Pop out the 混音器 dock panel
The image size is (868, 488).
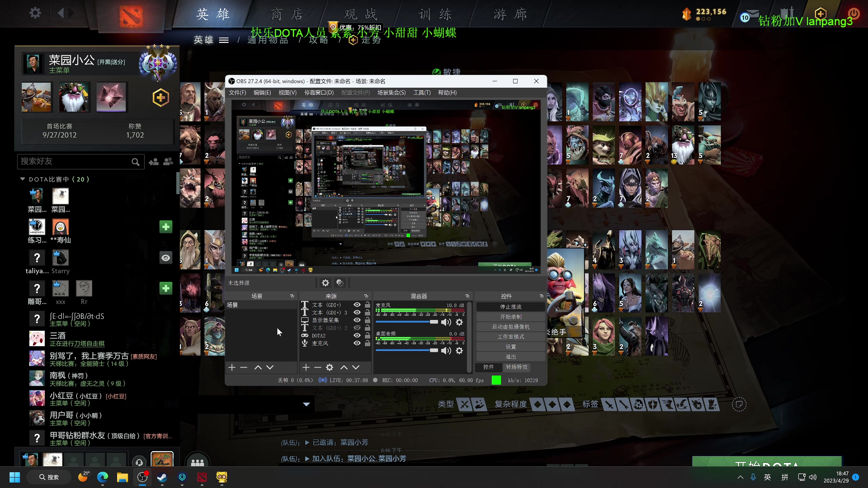[467, 296]
